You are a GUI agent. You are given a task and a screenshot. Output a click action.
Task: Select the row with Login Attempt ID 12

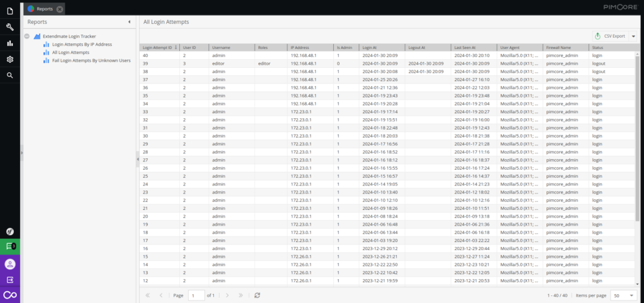point(387,281)
